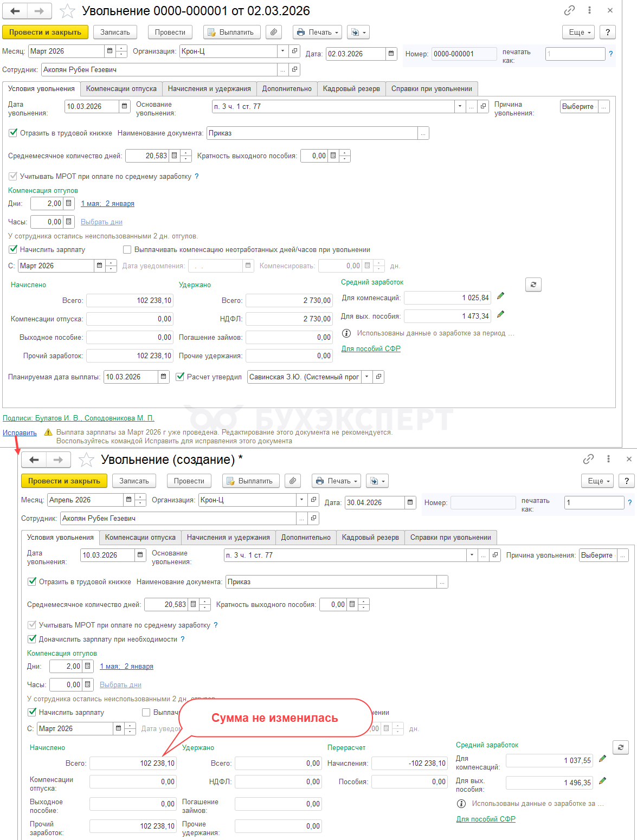Click Провести и закрыть in top window
The image size is (637, 840).
click(x=45, y=33)
